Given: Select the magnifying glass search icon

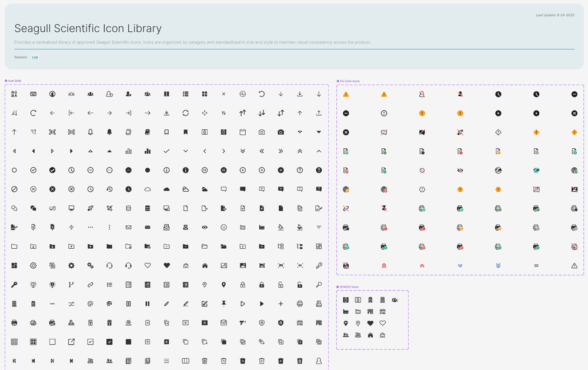Looking at the screenshot, I should pyautogui.click(x=319, y=285).
